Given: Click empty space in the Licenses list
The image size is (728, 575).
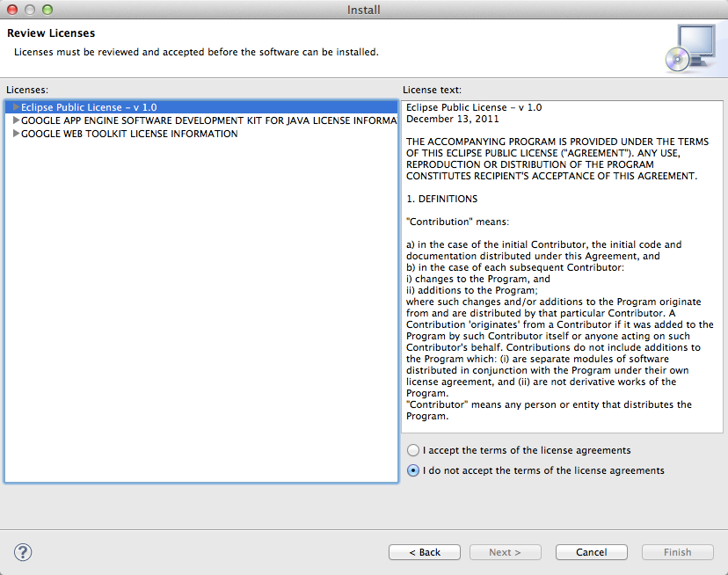Looking at the screenshot, I should tap(201, 308).
